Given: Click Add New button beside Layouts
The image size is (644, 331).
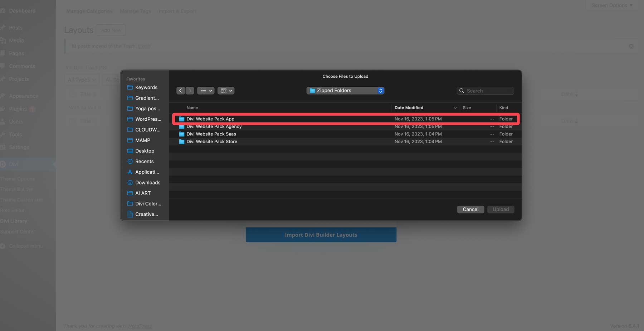Looking at the screenshot, I should (x=111, y=30).
